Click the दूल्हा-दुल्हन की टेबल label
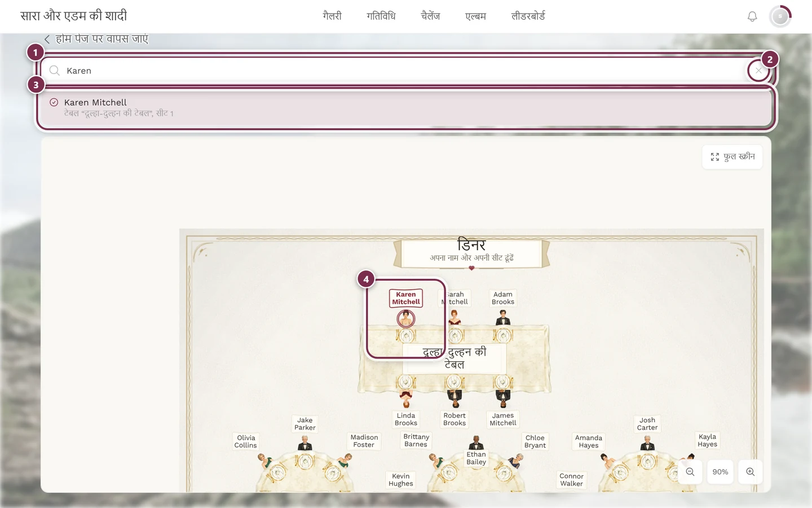The width and height of the screenshot is (812, 508). tap(454, 358)
